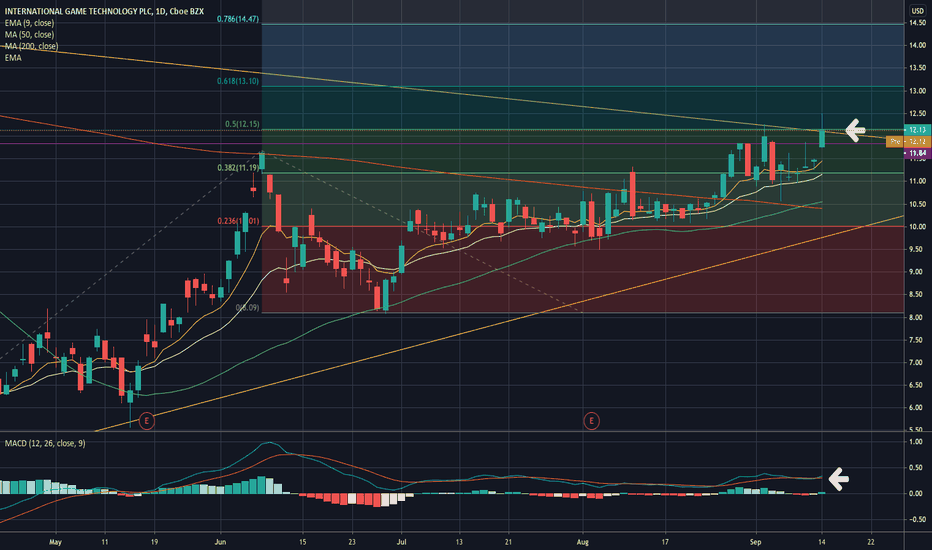Screen dimensions: 932x550
Task: Click the 23 date label on the time axis
Action: 352,542
